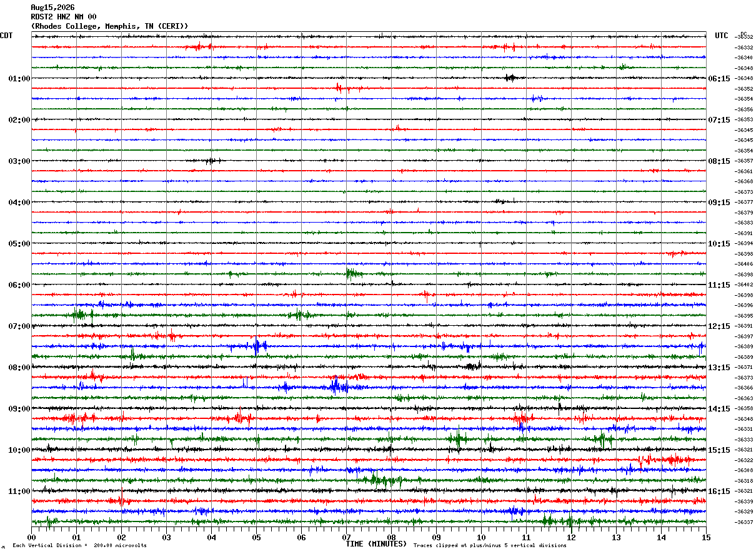
Task: Click the '12:15' UTC time label
Action: pyautogui.click(x=719, y=326)
